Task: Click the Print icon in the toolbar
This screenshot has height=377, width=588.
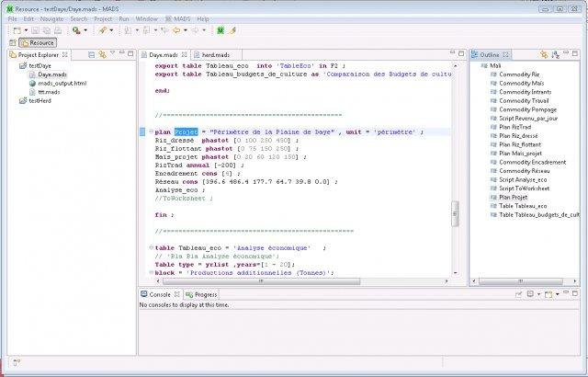Action: coord(58,30)
